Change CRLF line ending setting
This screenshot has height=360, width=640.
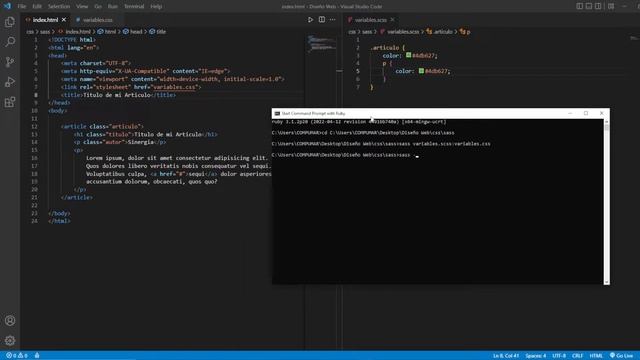[x=577, y=356]
